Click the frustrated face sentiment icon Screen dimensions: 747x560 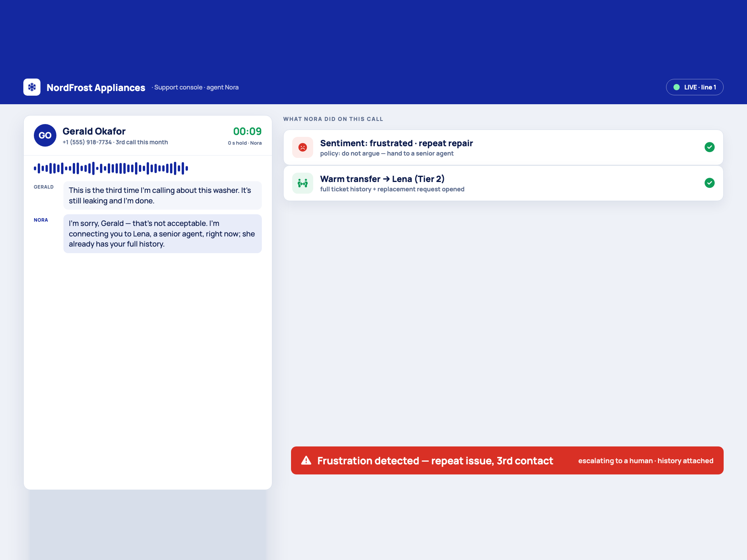tap(303, 147)
